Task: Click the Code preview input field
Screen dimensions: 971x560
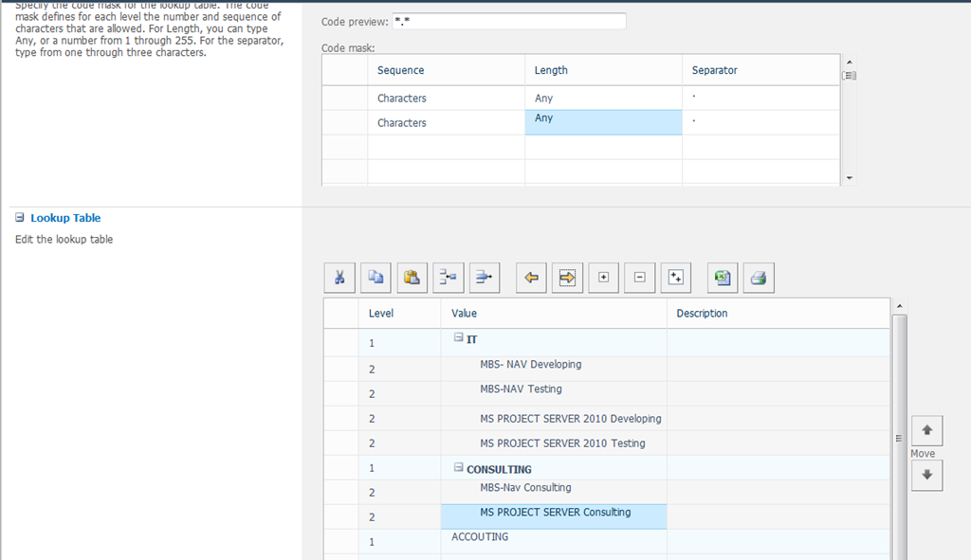Action: pos(508,22)
